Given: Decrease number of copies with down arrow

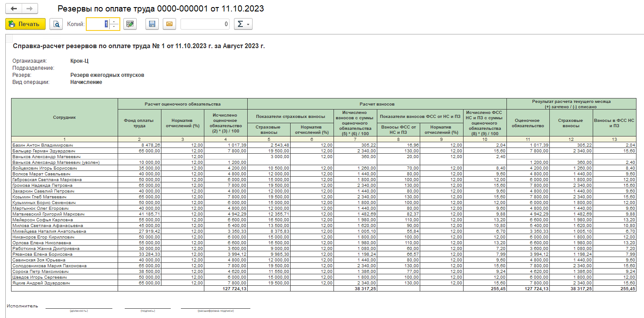Looking at the screenshot, I should [115, 27].
